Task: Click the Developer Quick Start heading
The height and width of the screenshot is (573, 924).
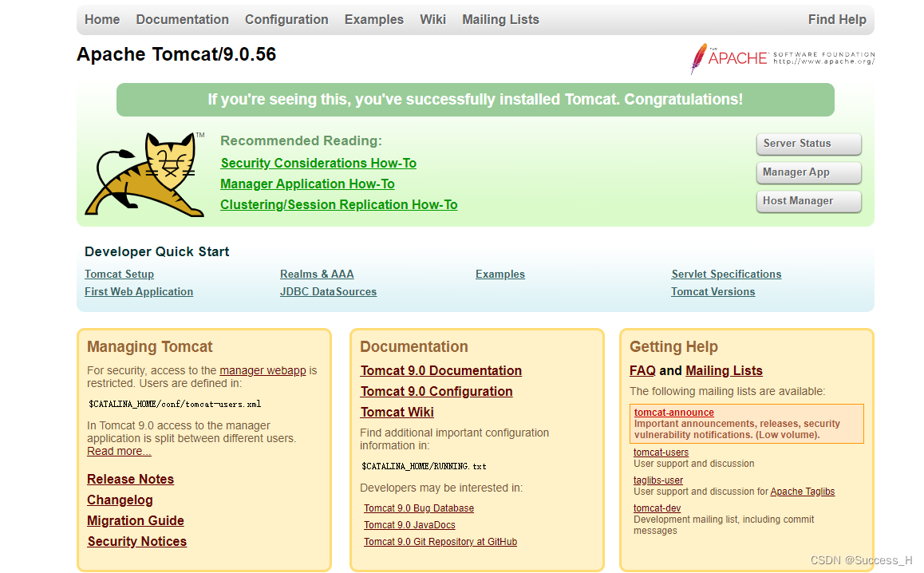Action: click(x=156, y=251)
